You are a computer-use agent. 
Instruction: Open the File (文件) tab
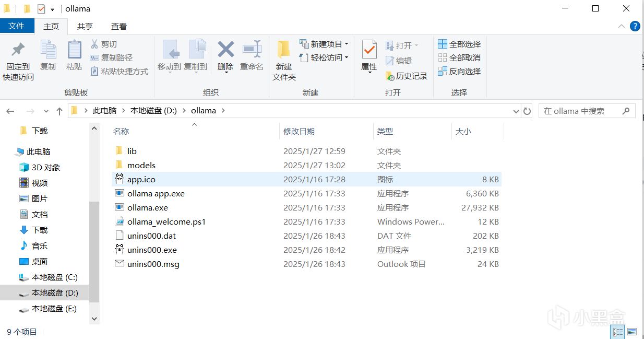click(17, 26)
